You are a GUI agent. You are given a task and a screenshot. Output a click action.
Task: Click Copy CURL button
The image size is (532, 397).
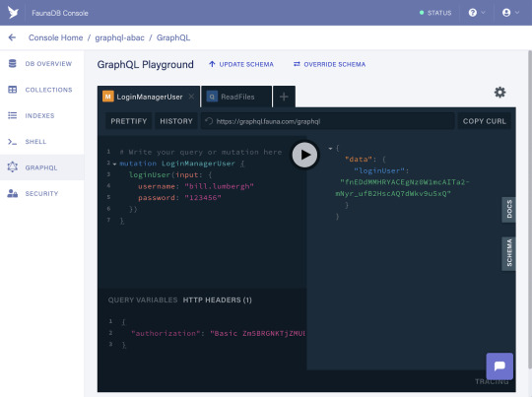[x=484, y=121]
